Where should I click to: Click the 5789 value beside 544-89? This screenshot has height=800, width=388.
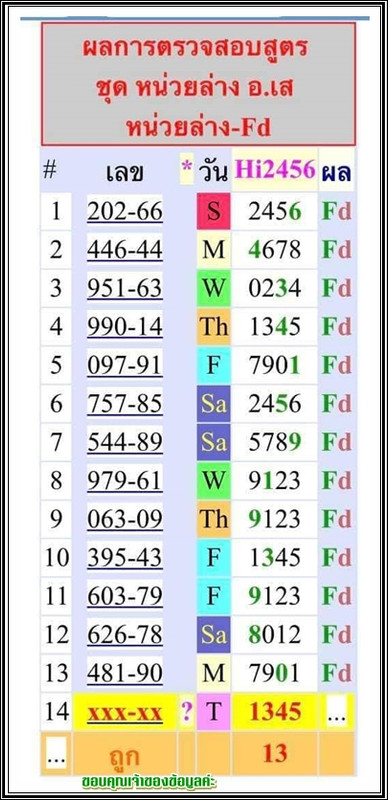tap(275, 442)
